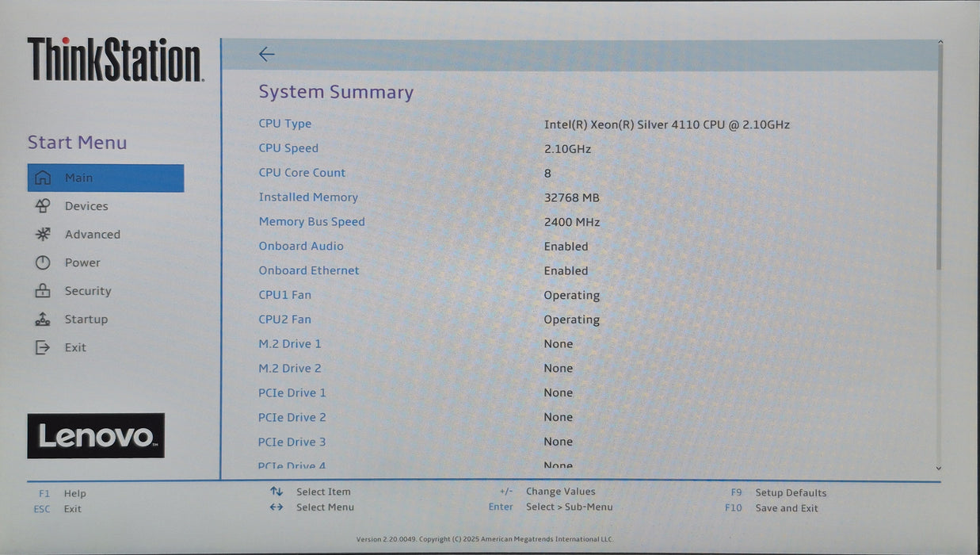The height and width of the screenshot is (555, 980).
Task: Open the M.2 Drive 1 entry
Action: pyautogui.click(x=290, y=343)
